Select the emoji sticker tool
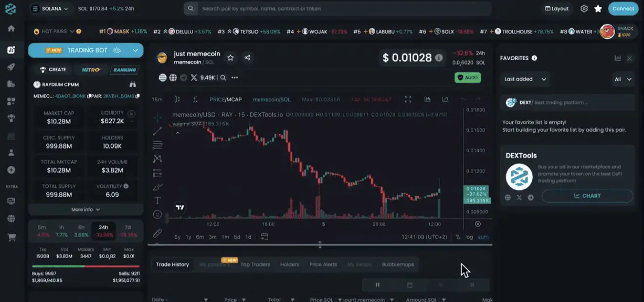 (x=158, y=214)
